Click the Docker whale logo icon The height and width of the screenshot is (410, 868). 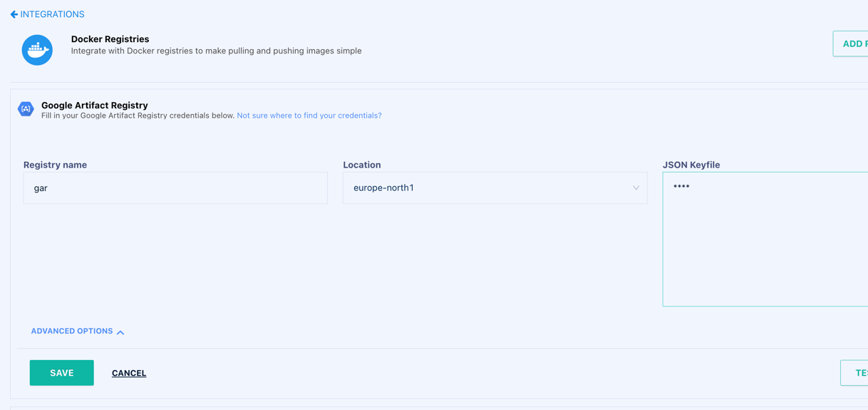pos(37,50)
